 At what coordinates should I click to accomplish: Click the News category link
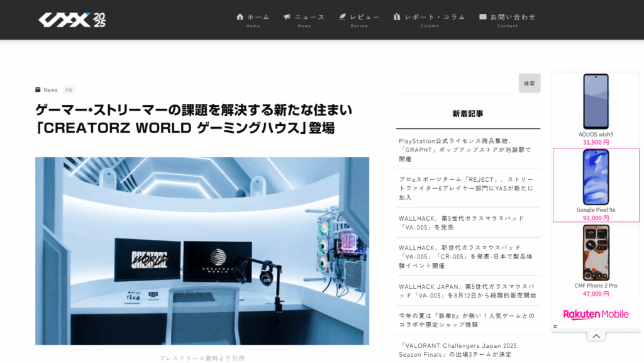click(x=50, y=90)
